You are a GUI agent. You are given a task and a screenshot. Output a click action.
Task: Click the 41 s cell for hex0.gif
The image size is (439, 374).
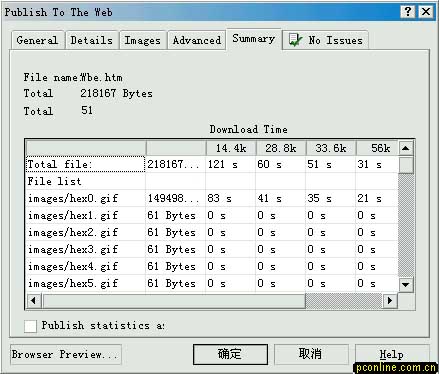(x=281, y=198)
